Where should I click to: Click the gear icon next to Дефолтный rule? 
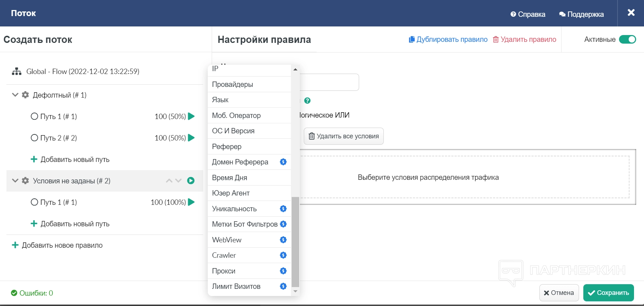(25, 95)
